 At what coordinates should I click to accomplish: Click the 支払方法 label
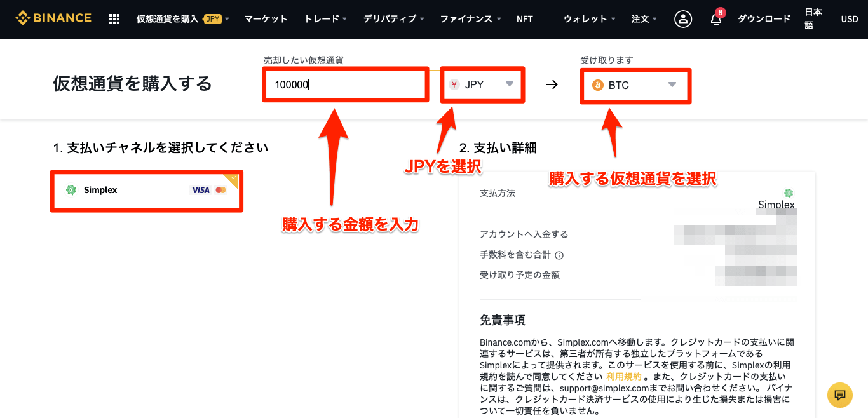click(498, 193)
